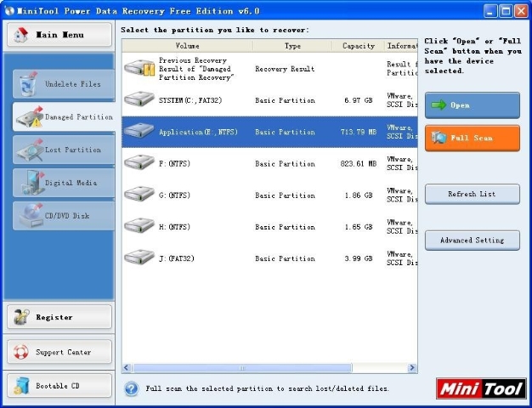
Task: Open the CD/DVD Disk recovery module
Action: 28,215
